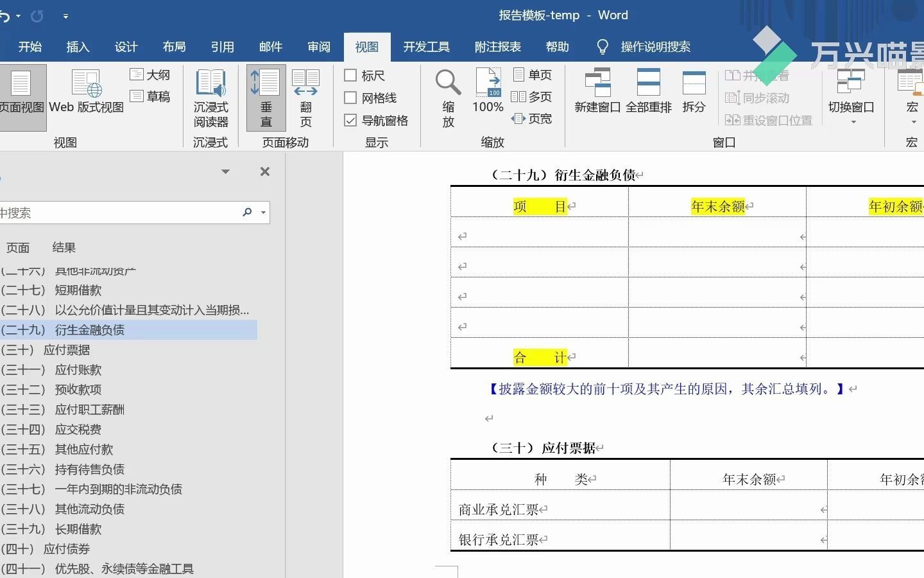
Task: Launch the Immersive Reader (沉浸式阅读器)
Action: (x=210, y=98)
